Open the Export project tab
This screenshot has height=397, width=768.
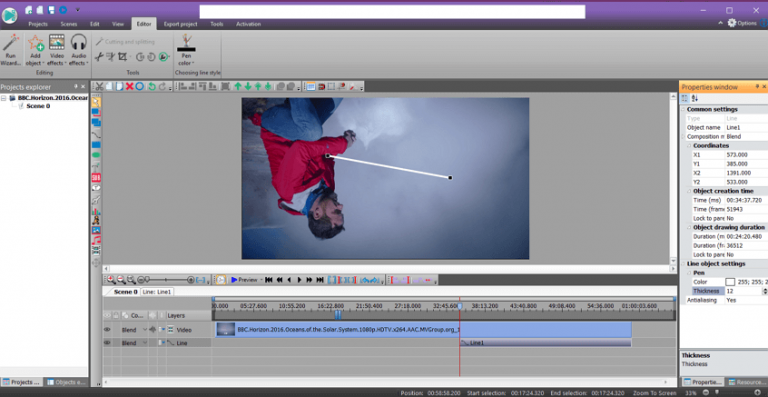(181, 24)
